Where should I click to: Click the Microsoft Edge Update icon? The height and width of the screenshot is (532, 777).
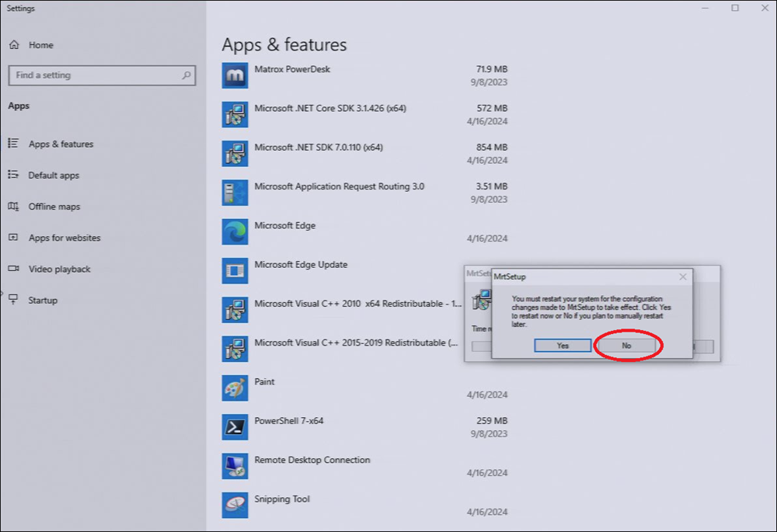tap(235, 271)
